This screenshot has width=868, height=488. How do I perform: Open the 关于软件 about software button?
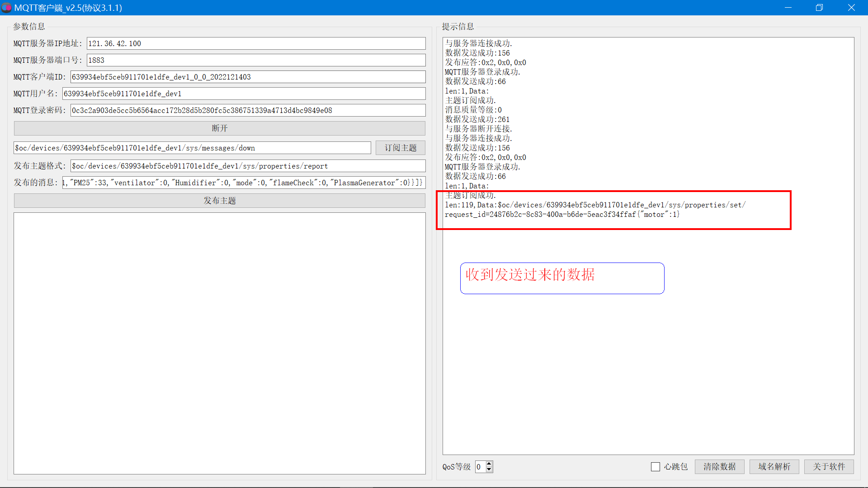point(829,467)
